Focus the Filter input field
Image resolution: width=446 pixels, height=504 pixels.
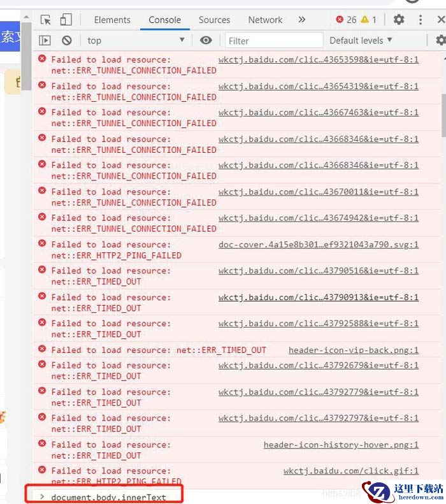pyautogui.click(x=274, y=41)
